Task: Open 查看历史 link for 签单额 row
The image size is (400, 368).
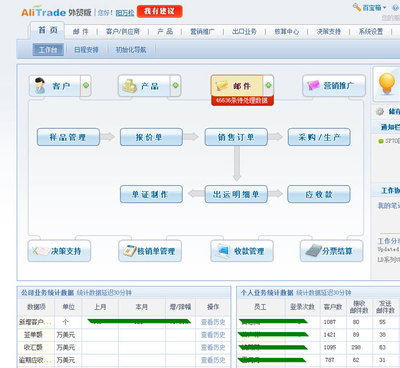Action: pyautogui.click(x=213, y=335)
